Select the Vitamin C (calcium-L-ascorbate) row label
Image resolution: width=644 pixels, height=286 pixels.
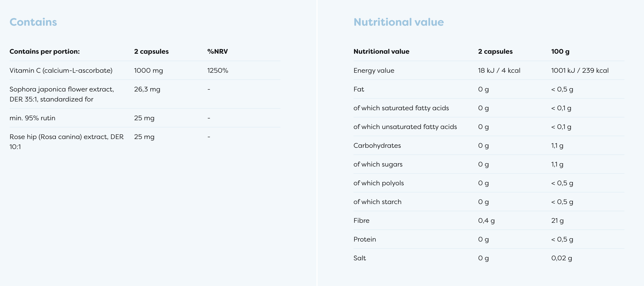click(61, 70)
